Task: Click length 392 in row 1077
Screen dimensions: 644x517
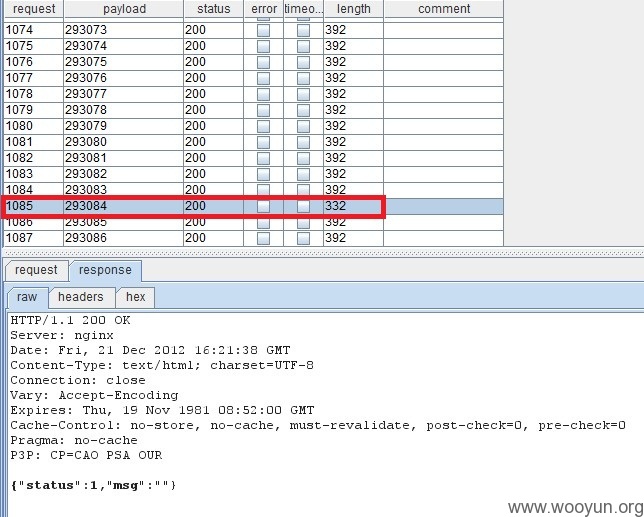Action: [354, 78]
